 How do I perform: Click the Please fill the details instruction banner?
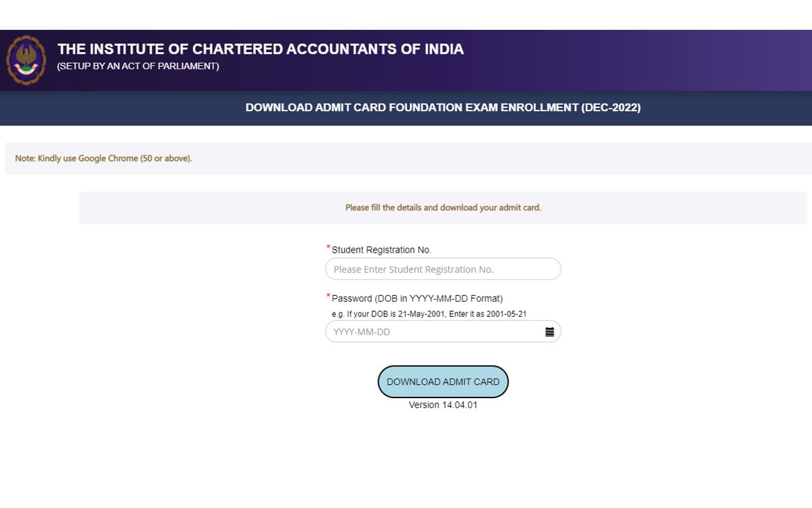443,208
